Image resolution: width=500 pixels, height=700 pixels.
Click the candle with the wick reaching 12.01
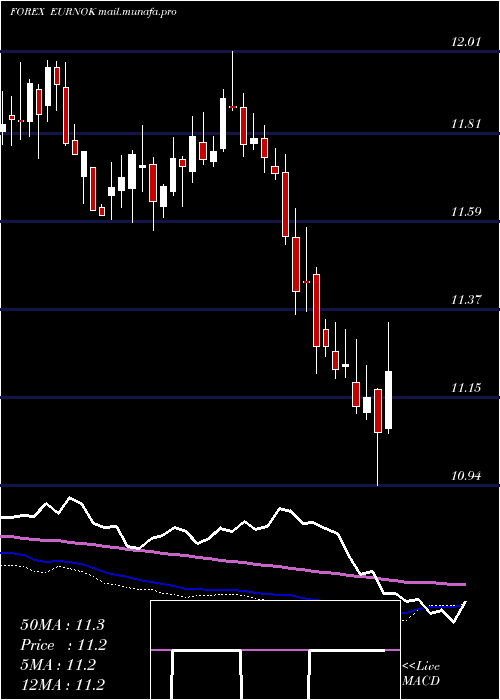click(232, 107)
